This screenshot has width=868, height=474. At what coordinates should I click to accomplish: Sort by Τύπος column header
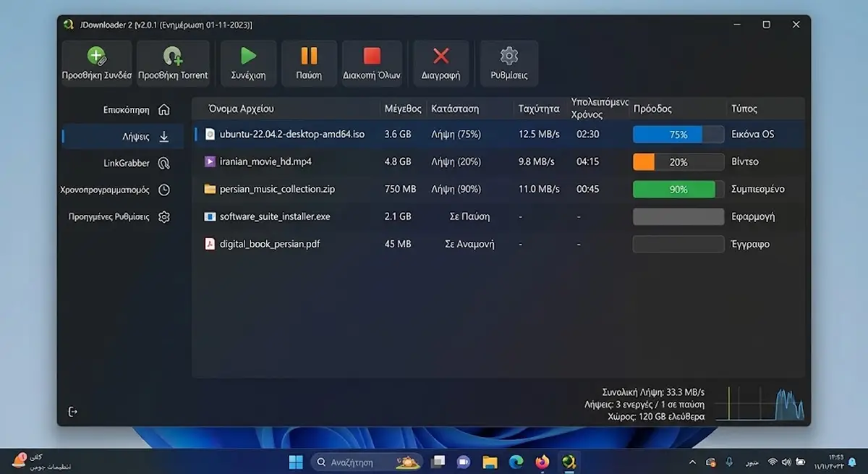point(744,109)
